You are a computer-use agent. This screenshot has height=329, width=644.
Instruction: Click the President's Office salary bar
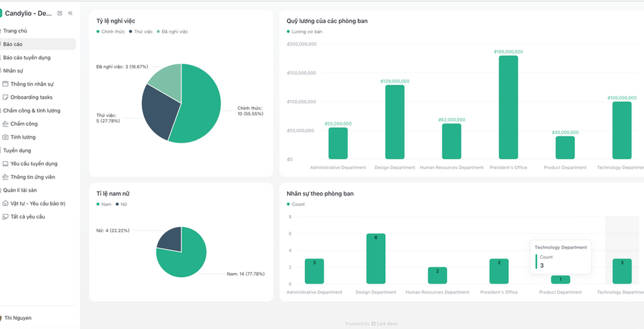pos(509,107)
